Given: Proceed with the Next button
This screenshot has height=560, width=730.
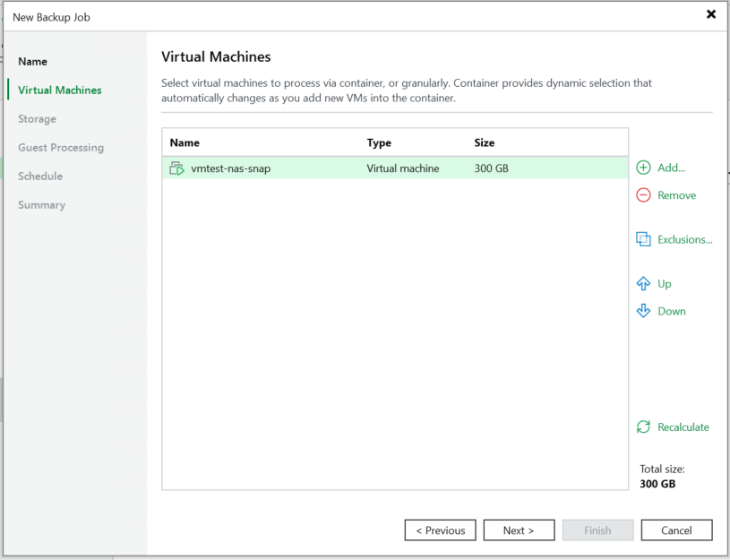Looking at the screenshot, I should click(519, 530).
